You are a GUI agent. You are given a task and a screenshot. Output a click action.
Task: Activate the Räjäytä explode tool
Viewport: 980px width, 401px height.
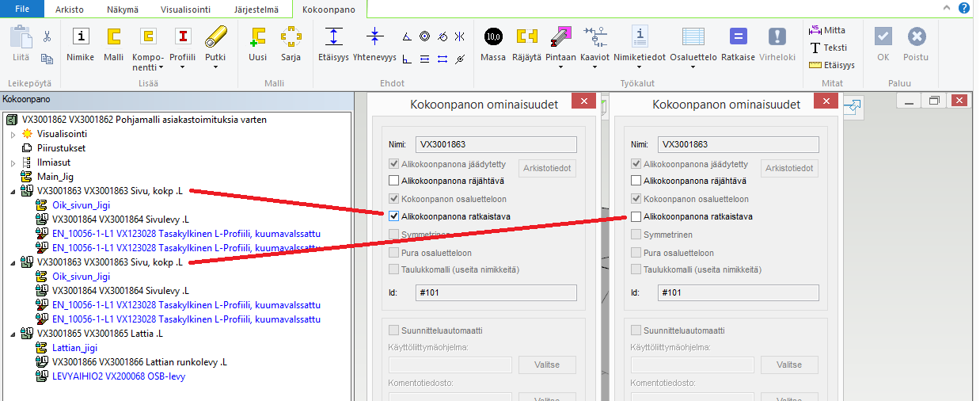[x=526, y=36]
